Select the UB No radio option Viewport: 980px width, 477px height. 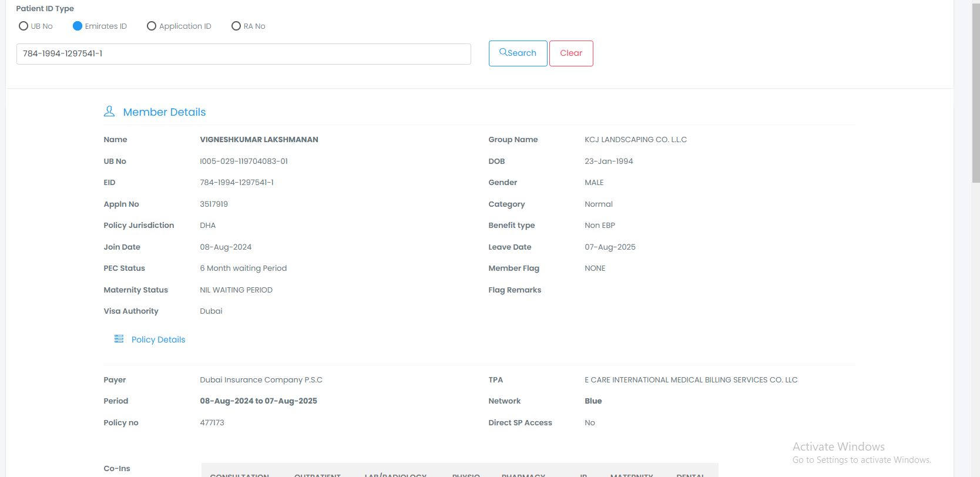(x=24, y=26)
